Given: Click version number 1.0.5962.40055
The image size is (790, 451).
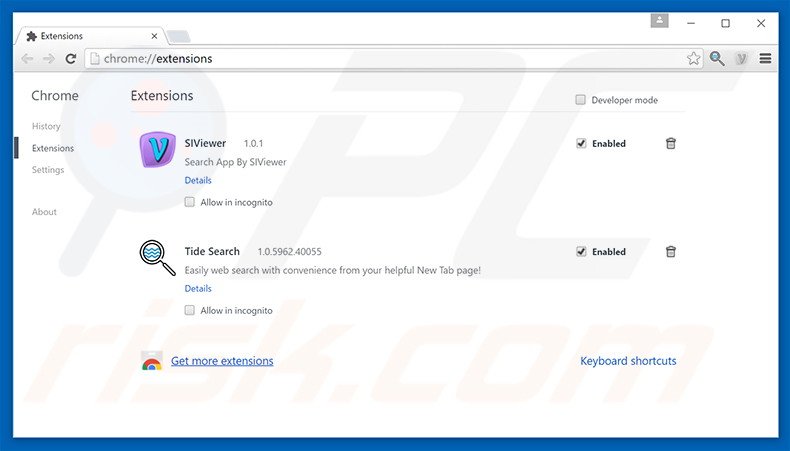Looking at the screenshot, I should [x=289, y=251].
